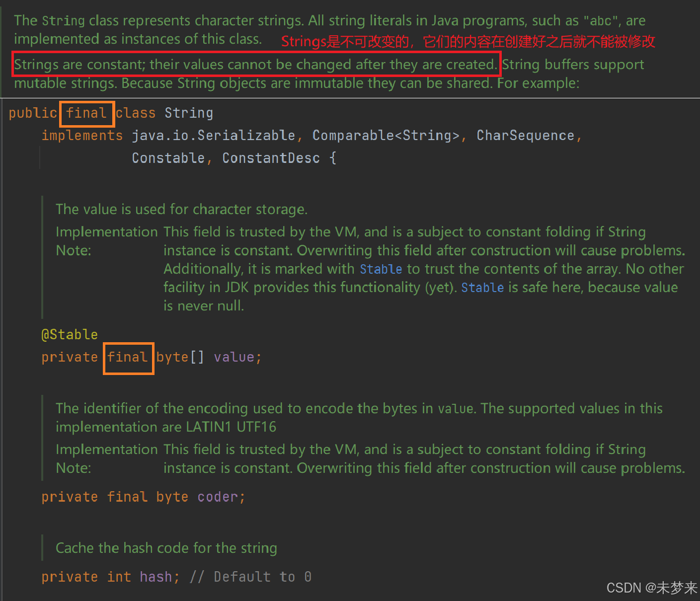
Task: Click the 'hash' field name
Action: (x=156, y=577)
